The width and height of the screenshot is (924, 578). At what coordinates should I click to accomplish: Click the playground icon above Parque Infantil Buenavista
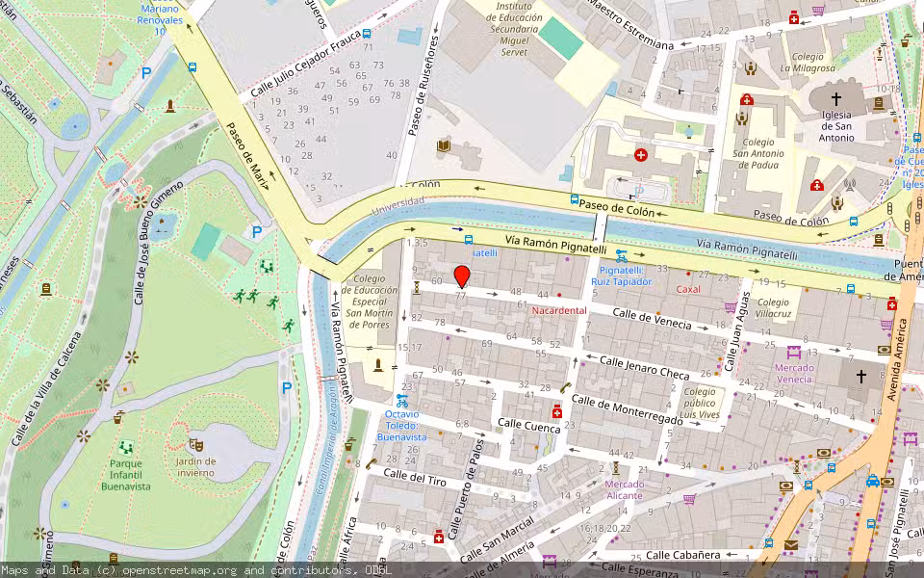(125, 448)
